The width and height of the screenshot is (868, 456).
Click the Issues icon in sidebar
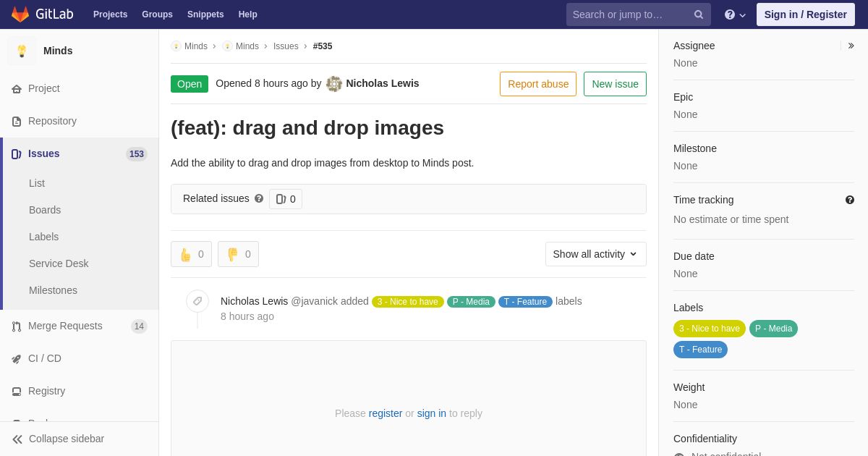(17, 154)
